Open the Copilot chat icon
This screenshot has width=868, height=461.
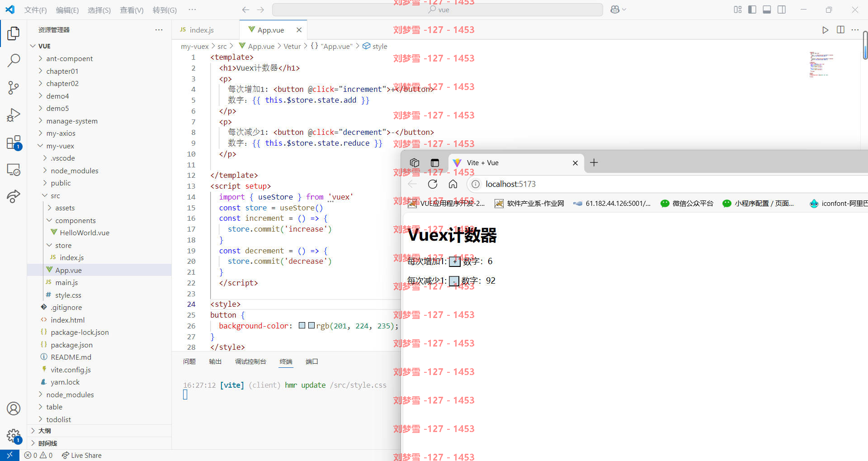click(615, 10)
